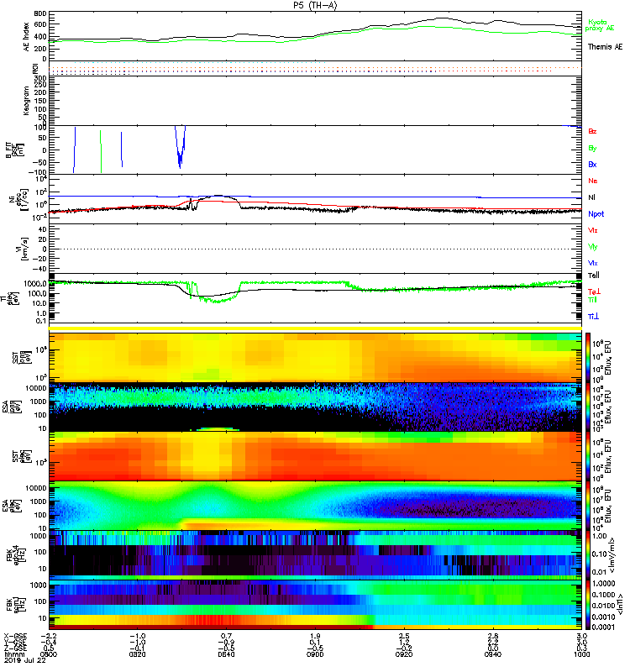630x672 pixels.
Task: Click the "X-GSE" position row label
Action: click(x=15, y=636)
